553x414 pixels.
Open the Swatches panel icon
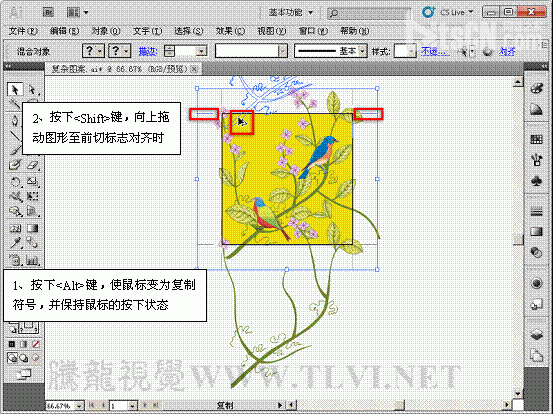tap(536, 139)
